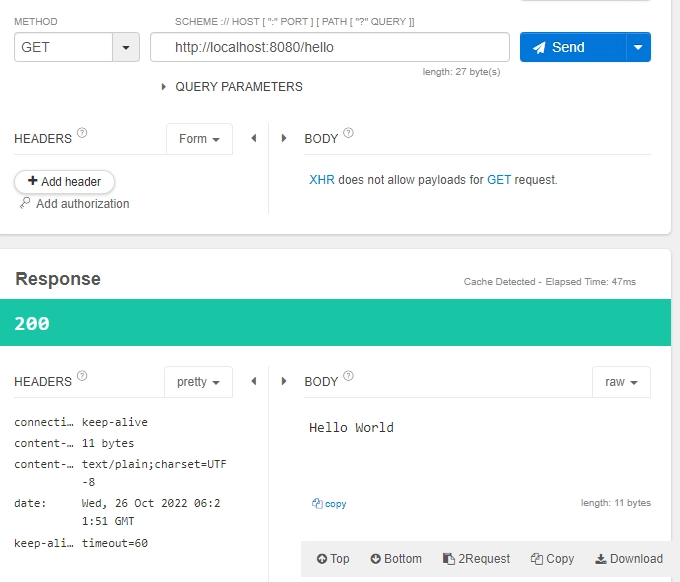
Task: Open the request headers Form dropdown
Action: [199, 139]
